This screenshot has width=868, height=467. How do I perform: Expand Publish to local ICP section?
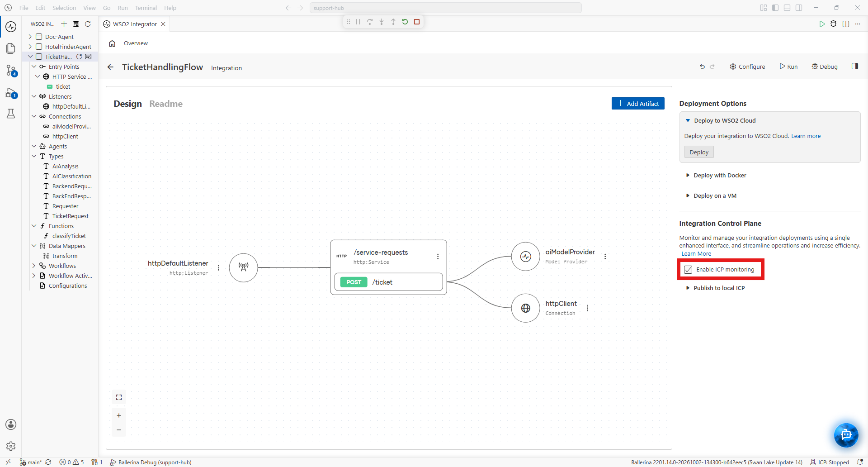tap(715, 288)
